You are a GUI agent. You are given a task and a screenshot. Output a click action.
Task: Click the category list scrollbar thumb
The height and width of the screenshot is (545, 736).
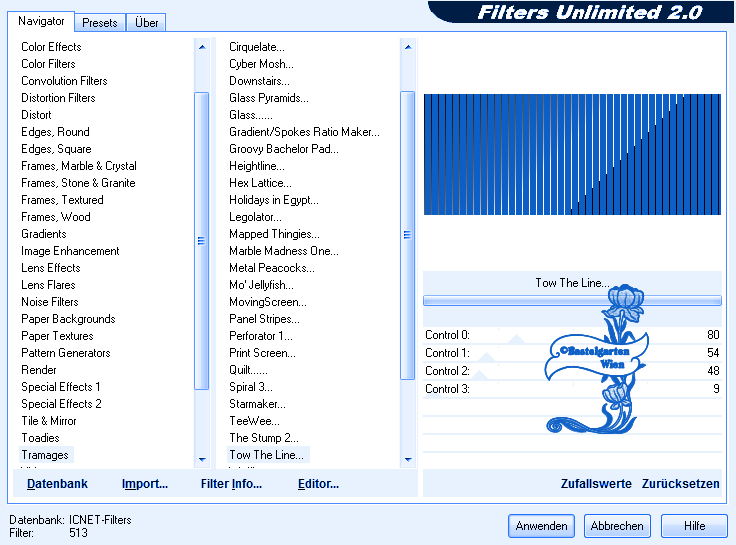click(201, 241)
